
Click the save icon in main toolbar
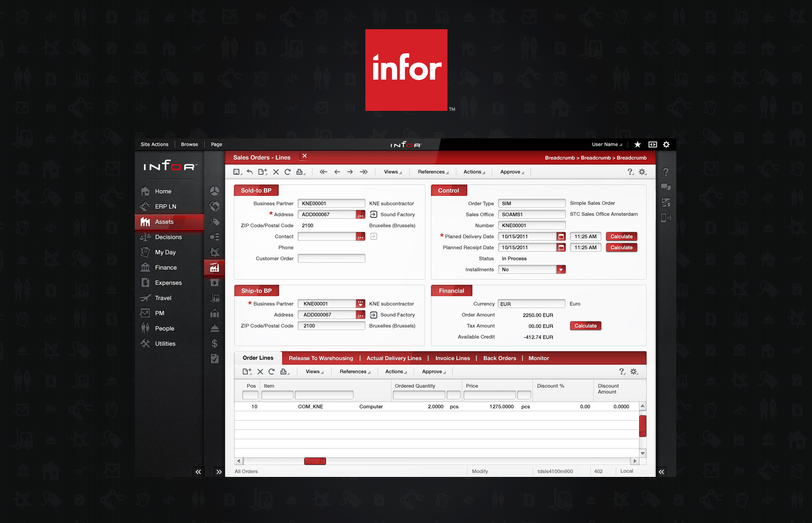(x=237, y=172)
